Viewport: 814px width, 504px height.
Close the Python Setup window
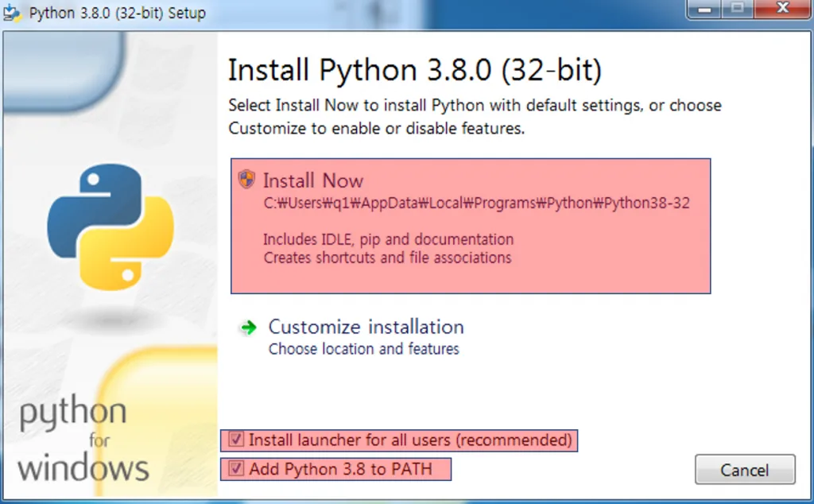click(783, 8)
